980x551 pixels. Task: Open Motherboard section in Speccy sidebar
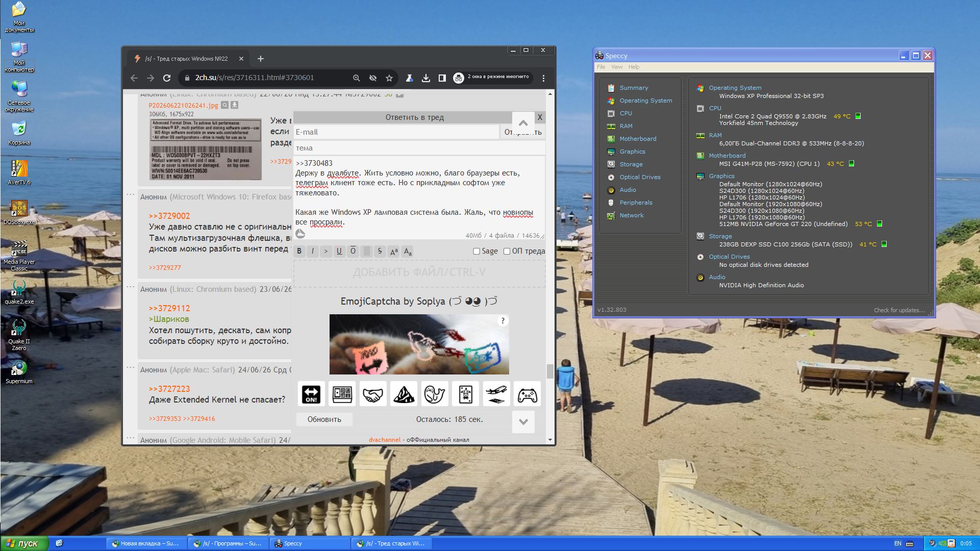click(638, 139)
